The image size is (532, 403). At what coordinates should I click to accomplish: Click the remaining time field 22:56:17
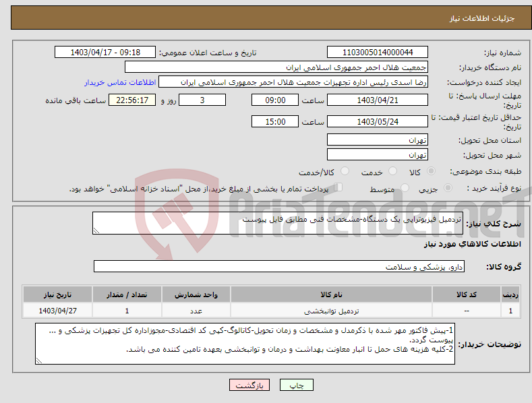[x=132, y=100]
